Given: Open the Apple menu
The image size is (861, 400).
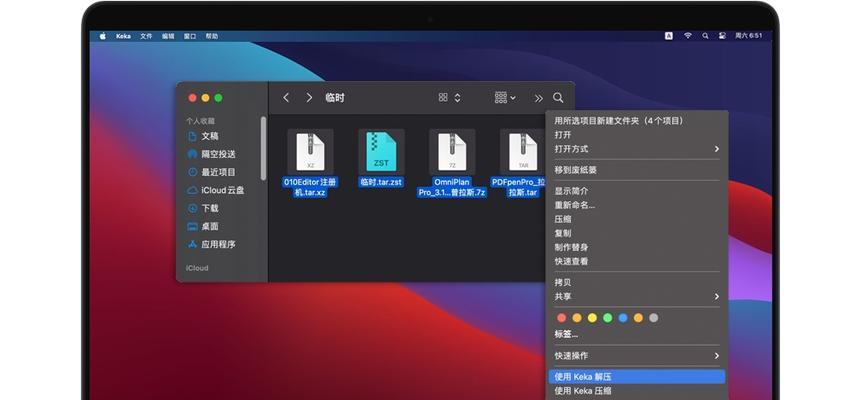Looking at the screenshot, I should [x=103, y=36].
